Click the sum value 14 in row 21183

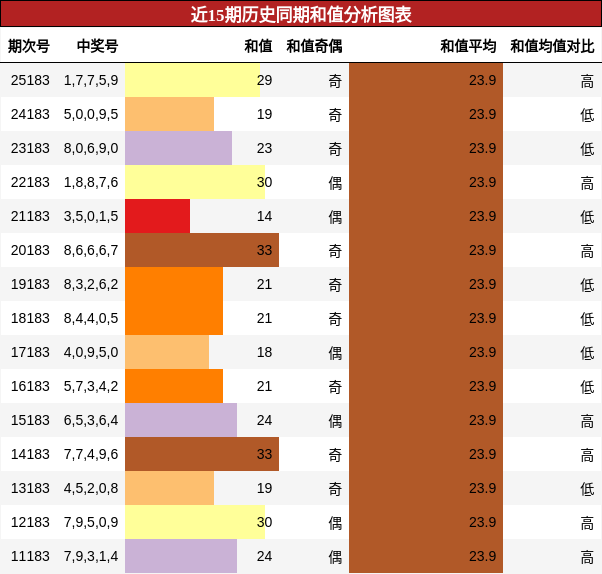265,216
